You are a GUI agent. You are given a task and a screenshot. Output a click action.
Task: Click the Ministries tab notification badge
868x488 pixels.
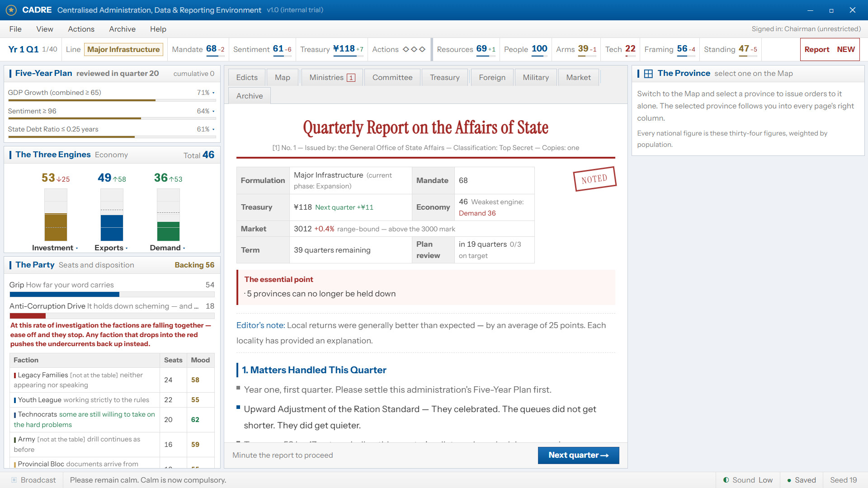[351, 78]
